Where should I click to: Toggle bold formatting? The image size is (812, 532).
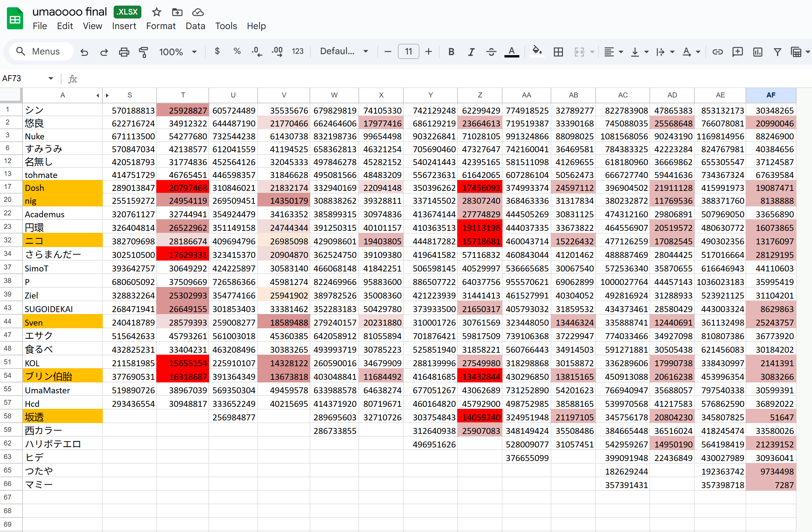pos(451,52)
